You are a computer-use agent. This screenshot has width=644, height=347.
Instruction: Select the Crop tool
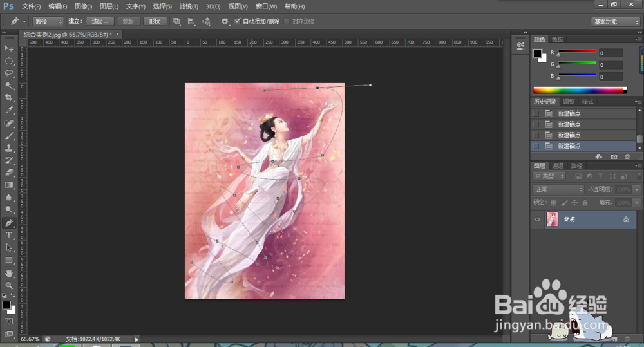click(x=8, y=98)
